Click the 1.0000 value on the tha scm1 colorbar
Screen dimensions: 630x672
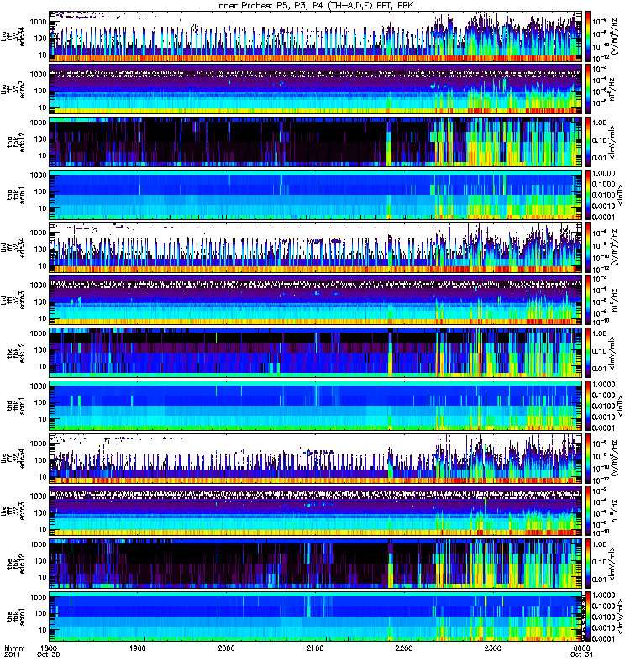click(603, 173)
